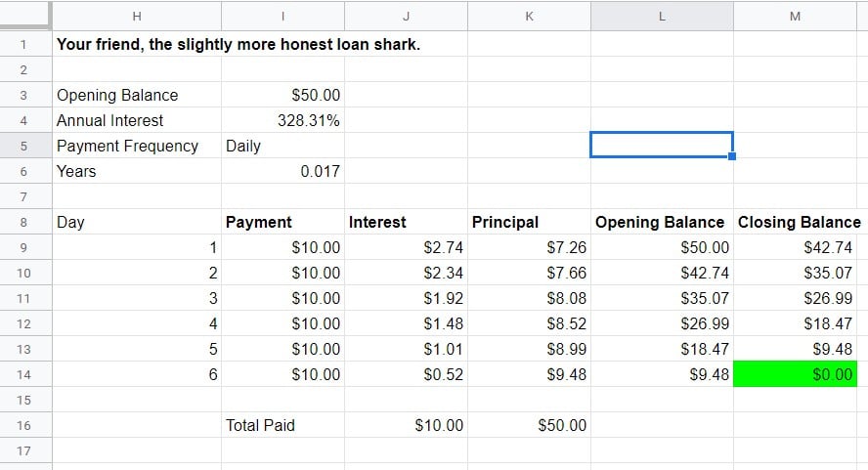The image size is (868, 470).
Task: Select column J header
Action: click(406, 16)
